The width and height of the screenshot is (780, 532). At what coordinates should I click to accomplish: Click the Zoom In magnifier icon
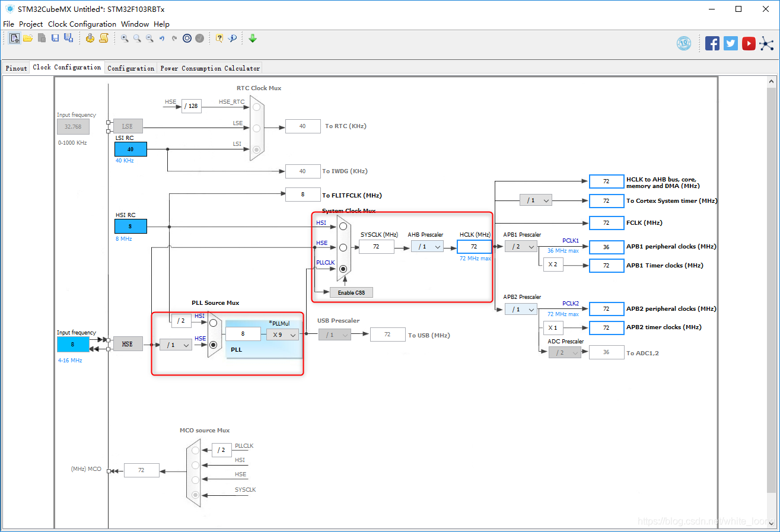[125, 38]
